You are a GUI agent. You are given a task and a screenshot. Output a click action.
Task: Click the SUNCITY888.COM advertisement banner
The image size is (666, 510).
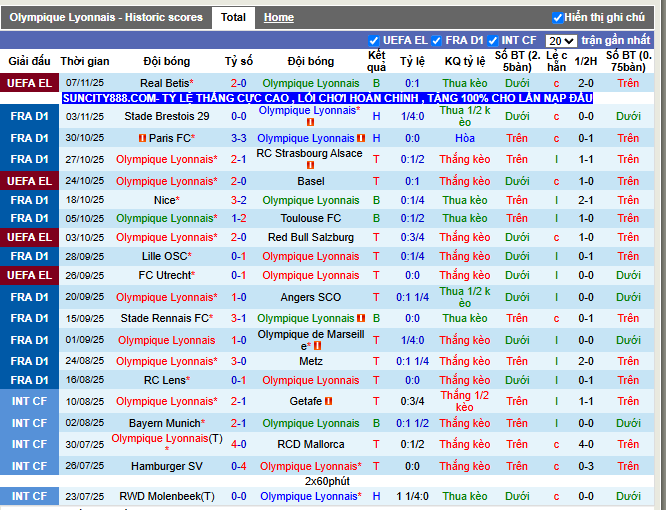point(327,98)
